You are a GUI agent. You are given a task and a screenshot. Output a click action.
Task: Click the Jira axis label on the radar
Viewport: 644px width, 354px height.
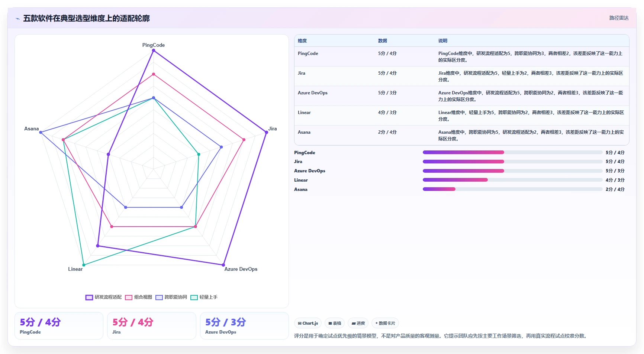(273, 129)
